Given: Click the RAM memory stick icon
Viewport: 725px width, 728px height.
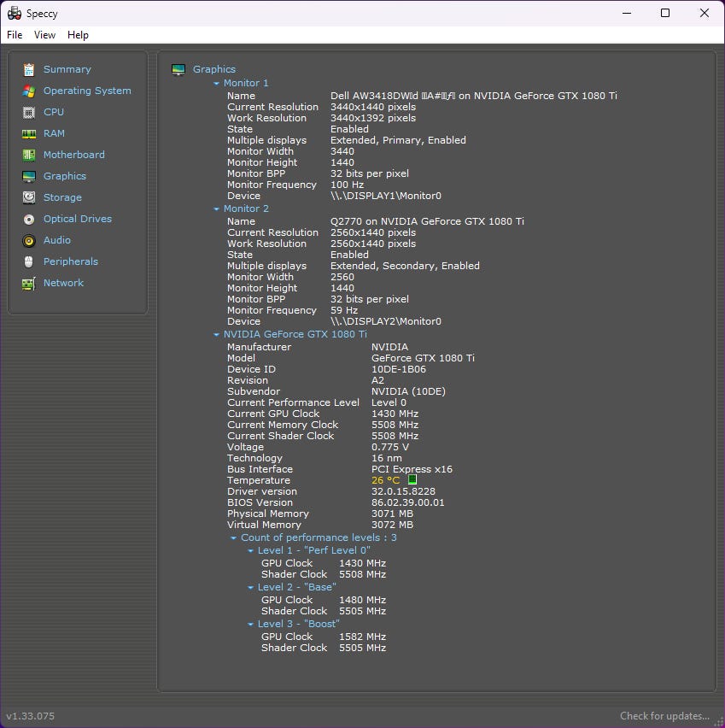Looking at the screenshot, I should point(29,133).
